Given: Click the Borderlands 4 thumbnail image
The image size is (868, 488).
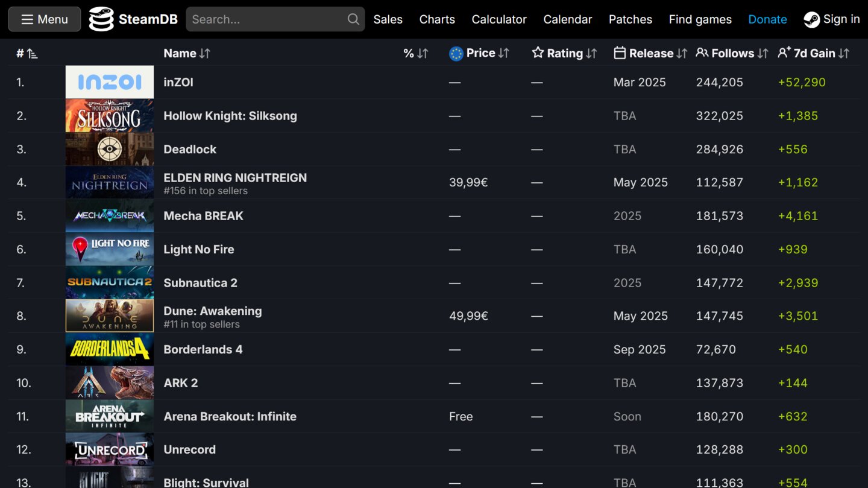Looking at the screenshot, I should pos(110,349).
